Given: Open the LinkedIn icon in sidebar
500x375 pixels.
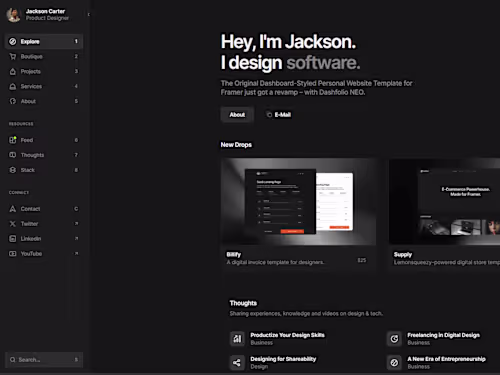Looking at the screenshot, I should (13, 239).
